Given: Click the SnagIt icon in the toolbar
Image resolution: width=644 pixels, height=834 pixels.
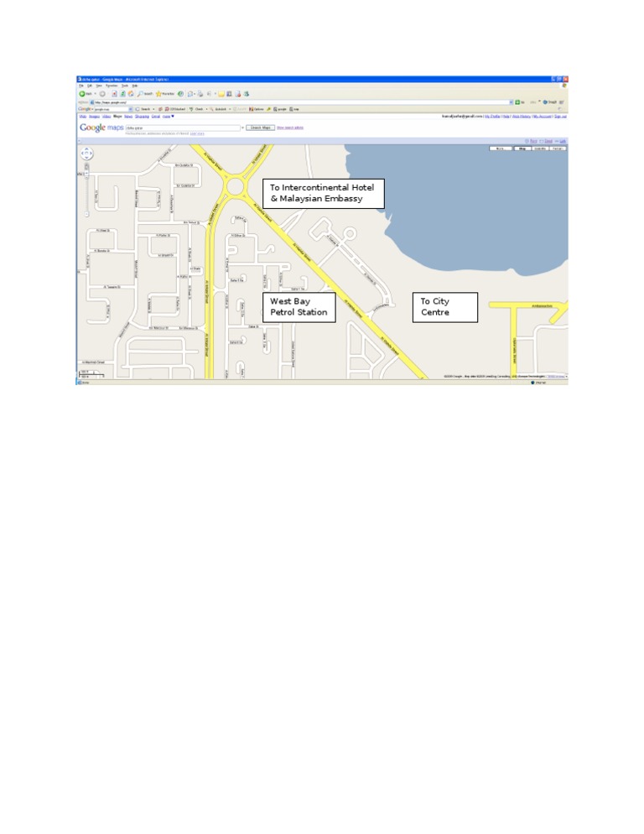Looking at the screenshot, I should [550, 102].
